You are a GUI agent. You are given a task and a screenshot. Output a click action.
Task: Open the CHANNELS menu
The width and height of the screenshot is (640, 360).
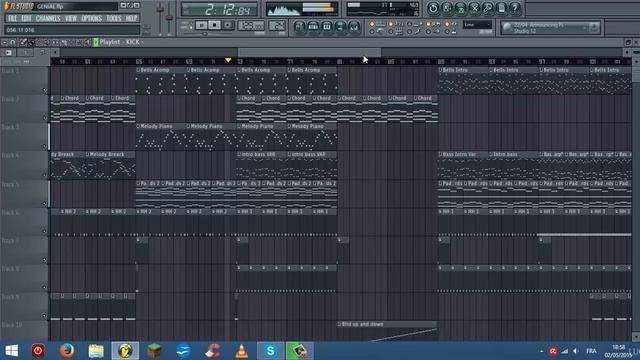48,18
